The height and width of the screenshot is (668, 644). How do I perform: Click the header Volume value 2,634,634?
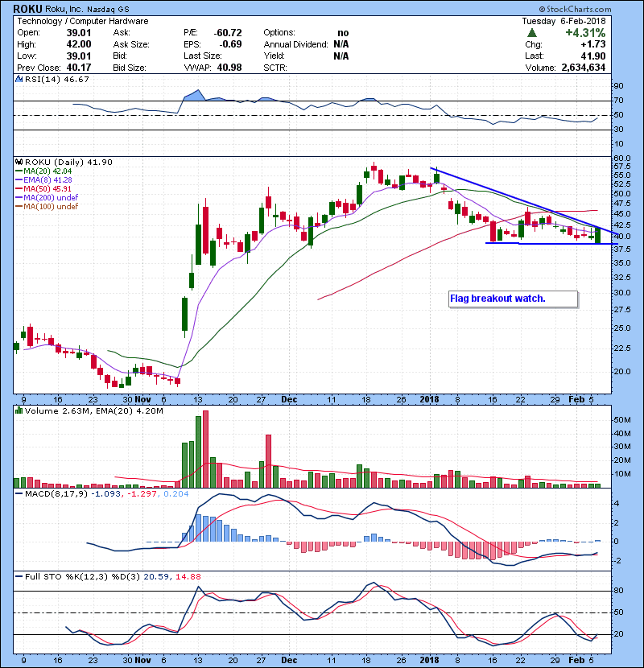(584, 68)
